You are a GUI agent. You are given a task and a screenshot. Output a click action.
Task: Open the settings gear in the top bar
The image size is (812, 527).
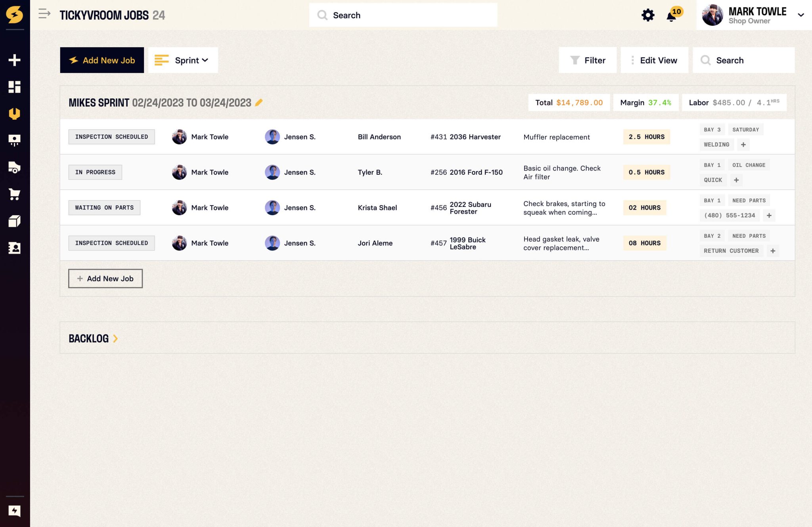coord(648,15)
